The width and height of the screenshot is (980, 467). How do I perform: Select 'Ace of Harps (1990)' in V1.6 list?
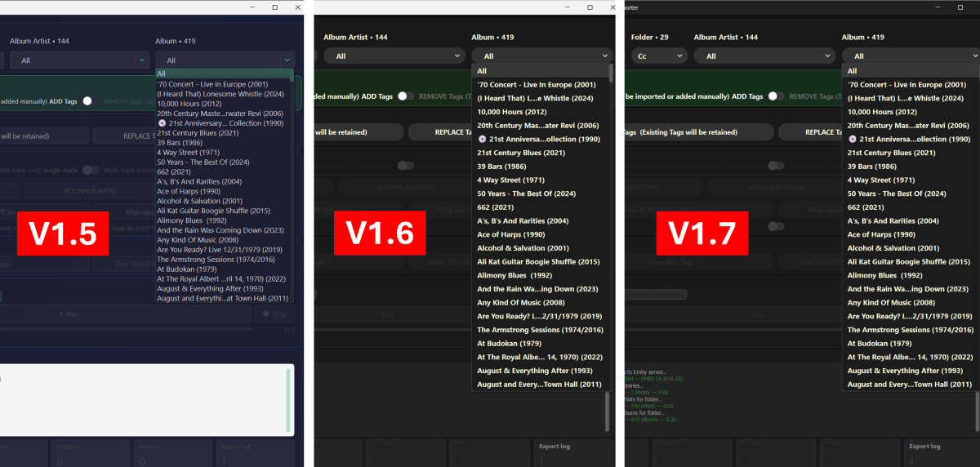tap(539, 234)
